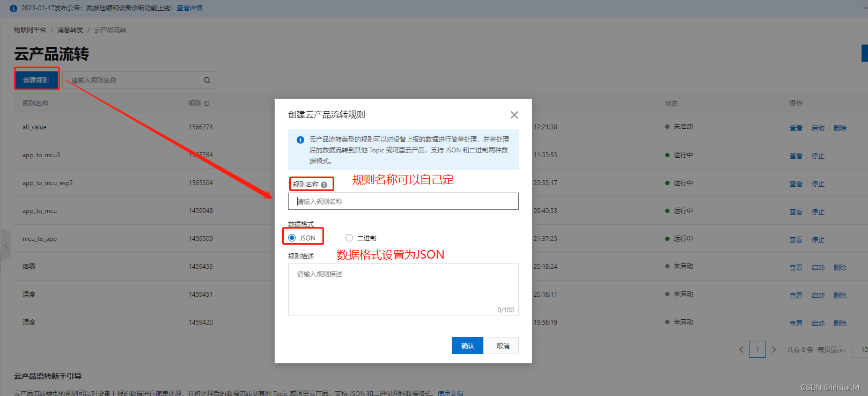The image size is (868, 396).
Task: Click the help question icon beside 规则名称
Action: tap(324, 185)
